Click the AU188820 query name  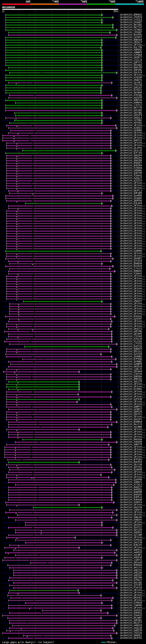click(x=8, y=8)
